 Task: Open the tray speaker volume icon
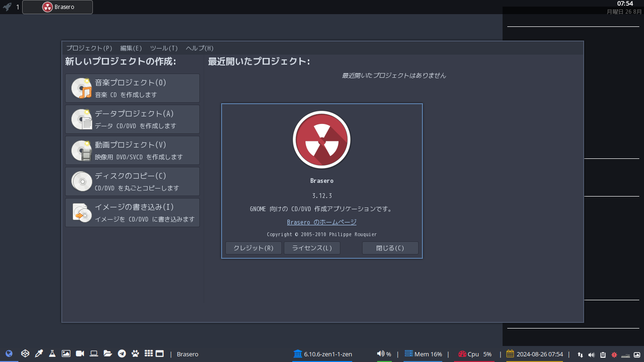click(592, 354)
